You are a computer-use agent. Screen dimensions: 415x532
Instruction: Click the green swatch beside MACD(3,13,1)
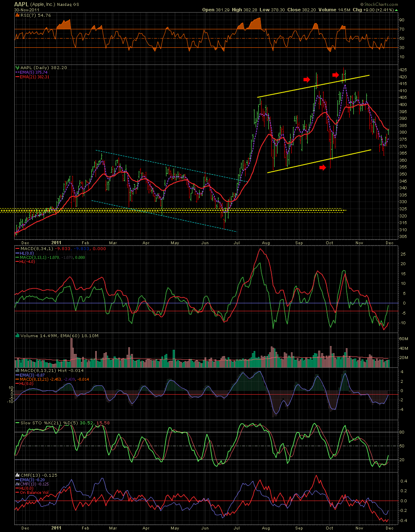[17, 257]
